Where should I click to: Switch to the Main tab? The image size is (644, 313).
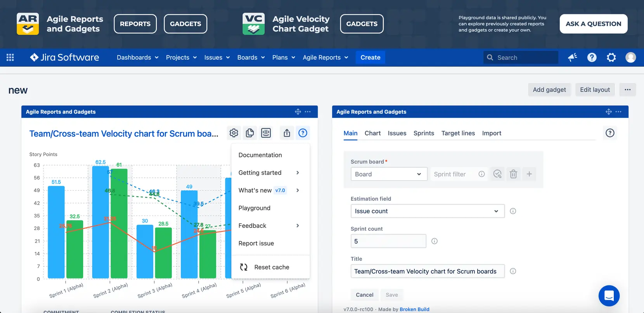point(350,133)
